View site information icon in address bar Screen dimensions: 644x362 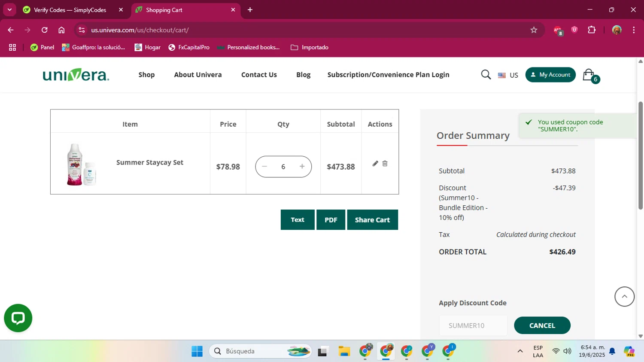click(82, 30)
